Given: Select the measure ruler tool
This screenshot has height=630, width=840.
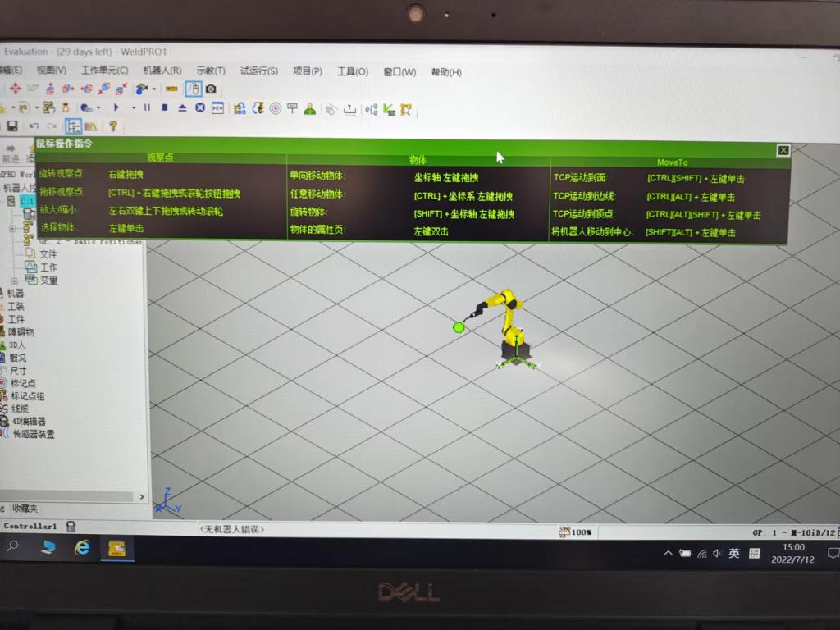Looking at the screenshot, I should pos(171,89).
